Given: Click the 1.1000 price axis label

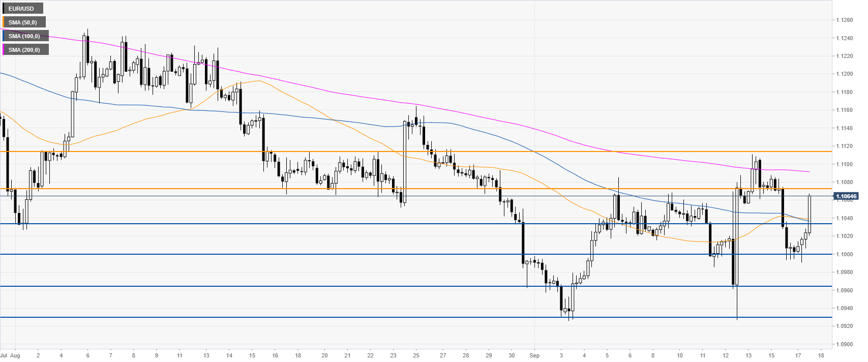Looking at the screenshot, I should [845, 254].
